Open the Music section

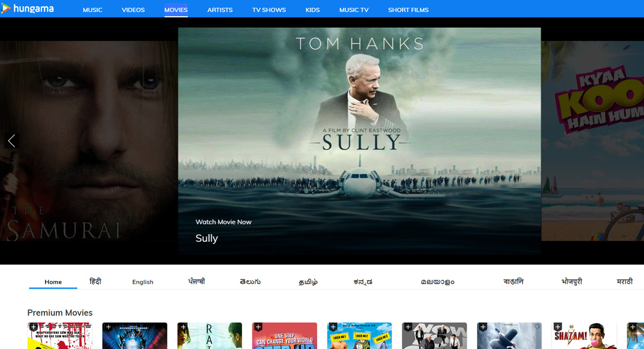(92, 10)
